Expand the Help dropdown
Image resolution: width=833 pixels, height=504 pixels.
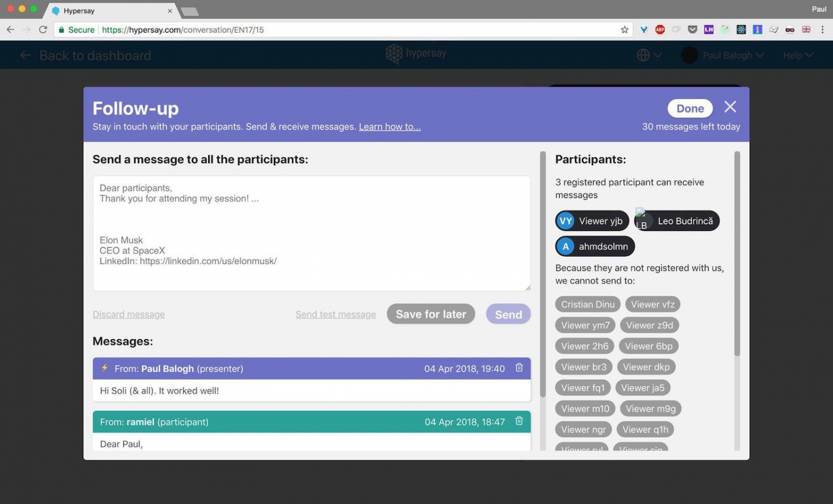[797, 56]
